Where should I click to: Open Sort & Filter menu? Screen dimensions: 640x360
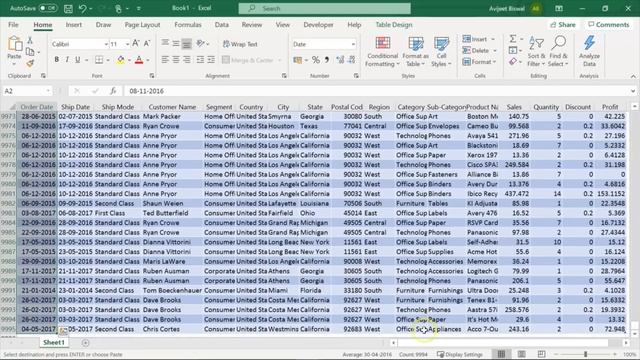pyautogui.click(x=536, y=52)
